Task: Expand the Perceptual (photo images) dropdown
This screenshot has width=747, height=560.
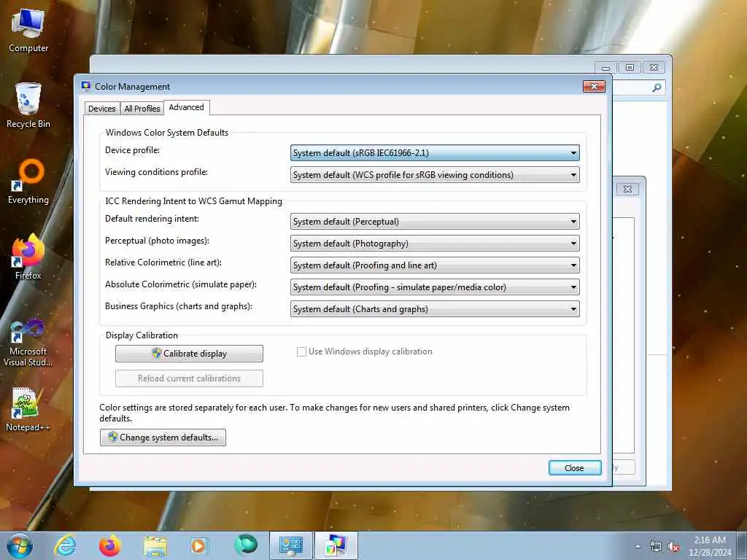Action: click(435, 244)
